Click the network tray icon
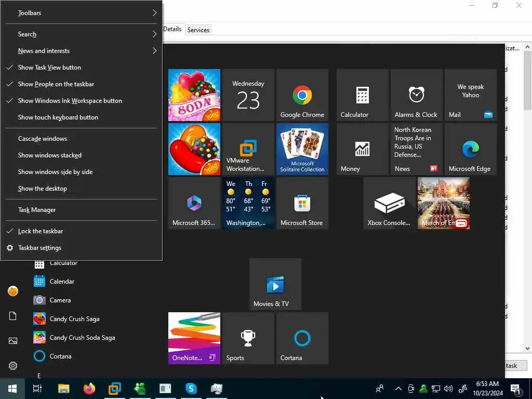The height and width of the screenshot is (399, 532). click(436, 389)
